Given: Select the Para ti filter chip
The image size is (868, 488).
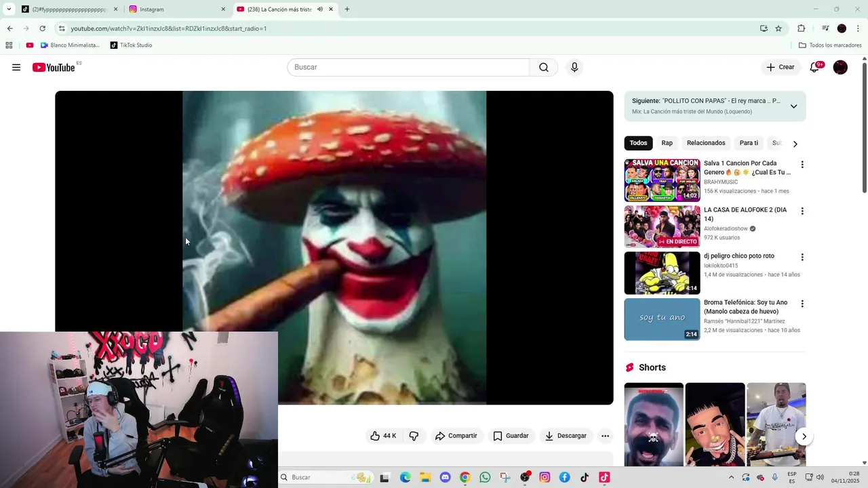Looking at the screenshot, I should pos(749,143).
